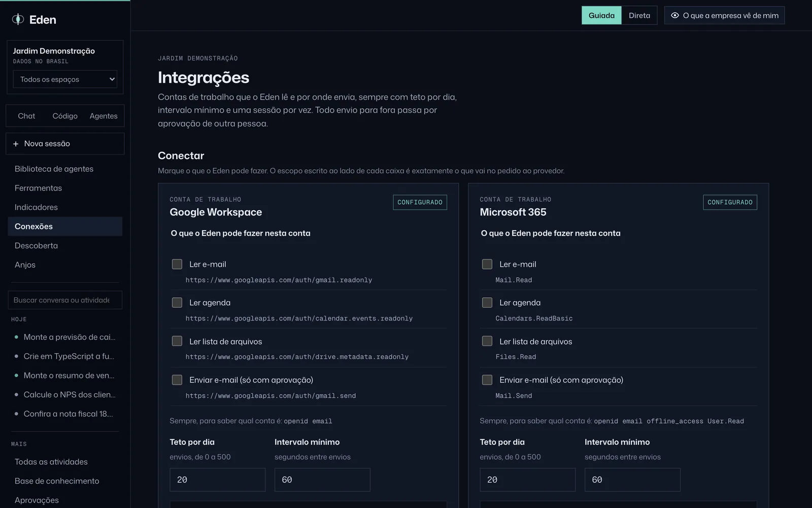Click Google Workspace CONFIGURADO badge
812x508 pixels.
point(420,202)
